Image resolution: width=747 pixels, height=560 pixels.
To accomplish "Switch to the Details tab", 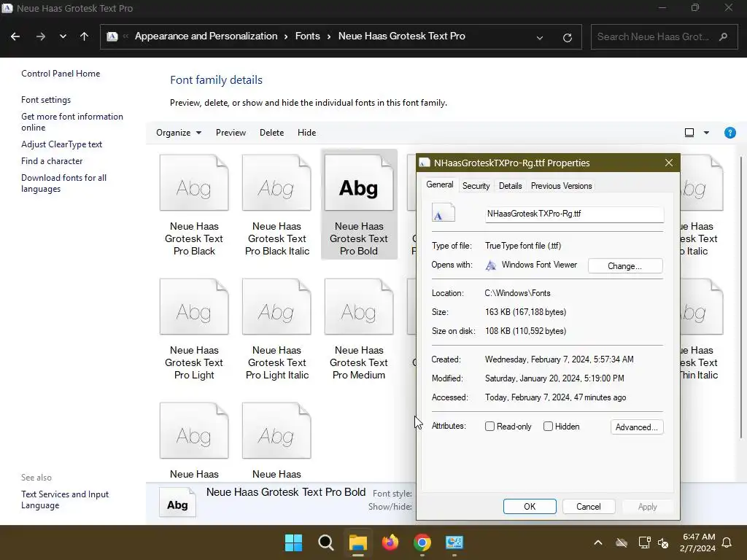I will point(510,186).
